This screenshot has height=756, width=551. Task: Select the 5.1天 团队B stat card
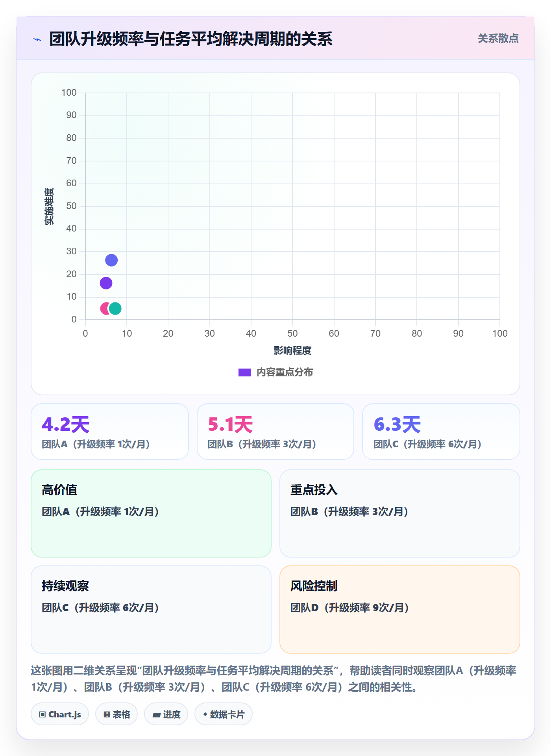[275, 432]
